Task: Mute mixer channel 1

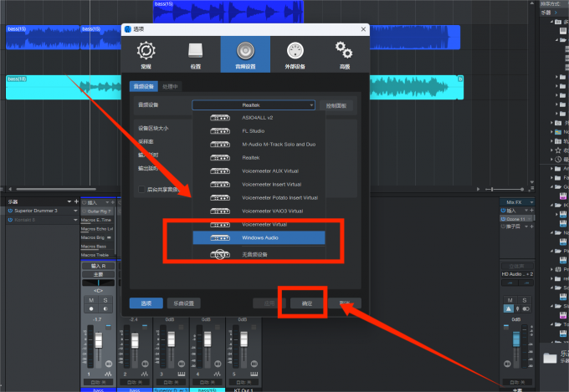Action: (x=91, y=300)
